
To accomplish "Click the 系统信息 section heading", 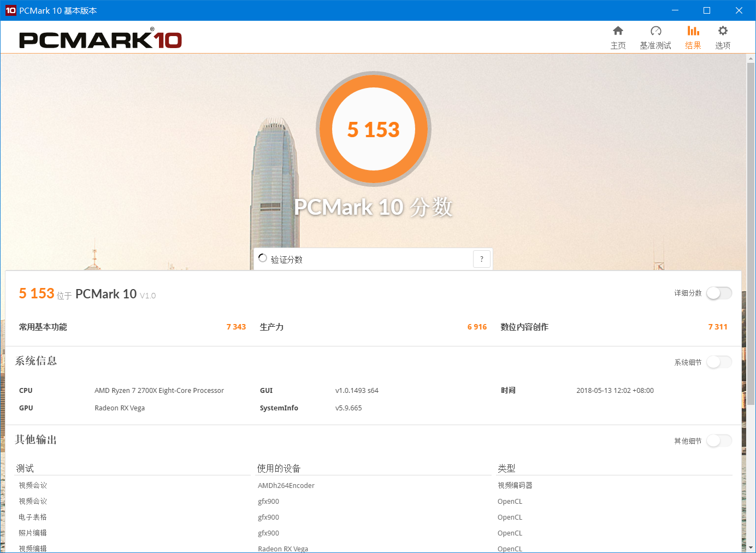I will pyautogui.click(x=36, y=361).
